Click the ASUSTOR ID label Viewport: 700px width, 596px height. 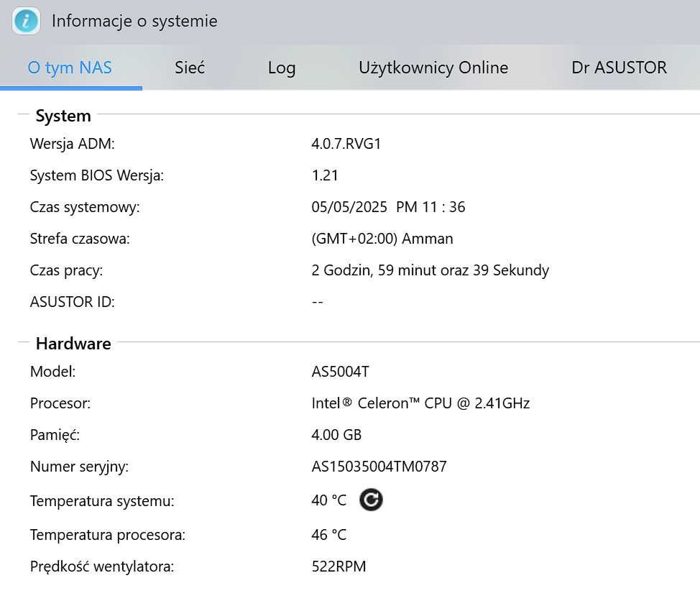(x=73, y=302)
